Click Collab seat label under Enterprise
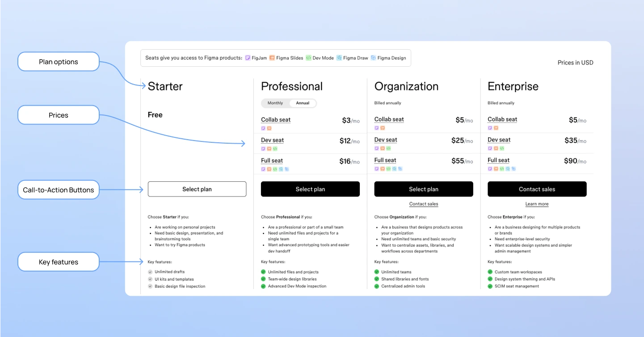 tap(502, 119)
